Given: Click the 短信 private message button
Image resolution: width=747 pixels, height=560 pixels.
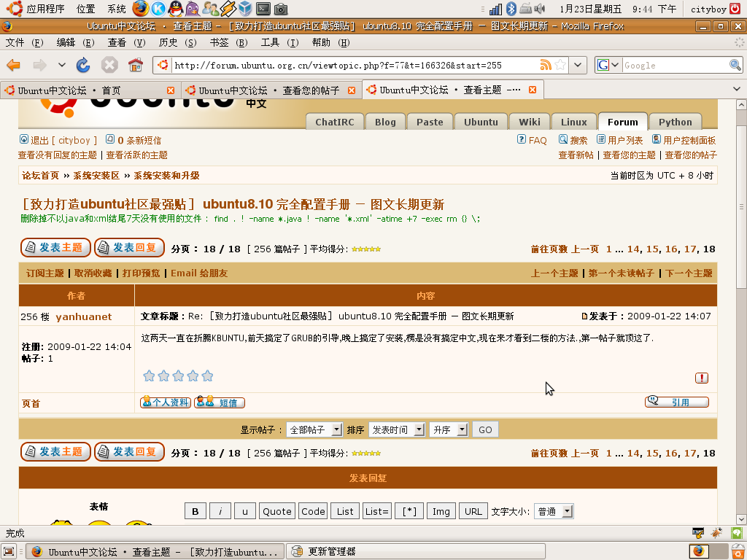Looking at the screenshot, I should click(x=220, y=402).
